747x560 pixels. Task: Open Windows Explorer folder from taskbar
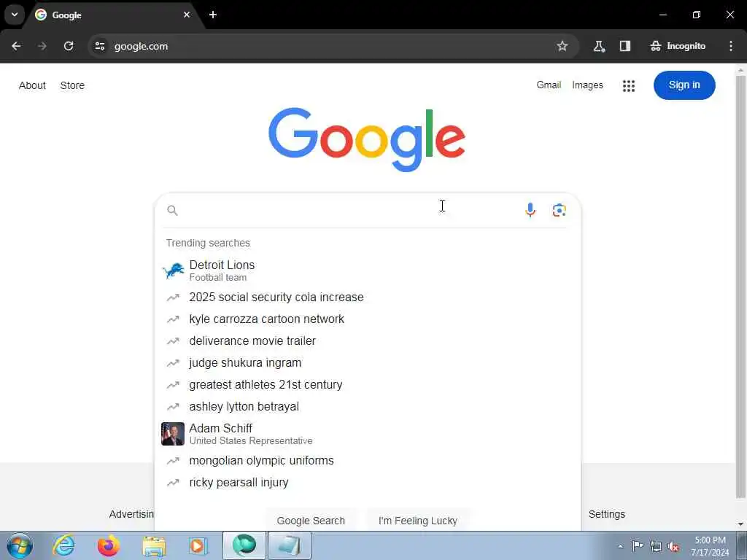[x=154, y=545]
